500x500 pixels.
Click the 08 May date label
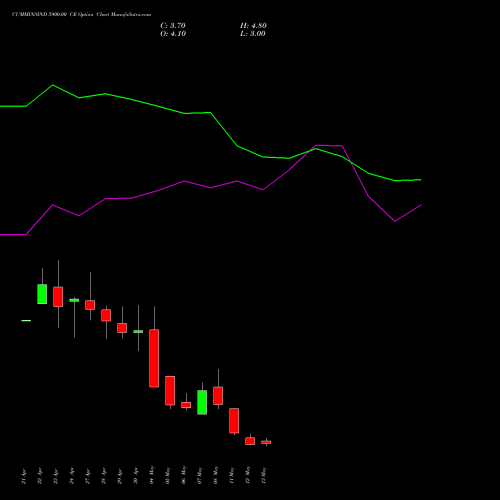tap(216, 475)
